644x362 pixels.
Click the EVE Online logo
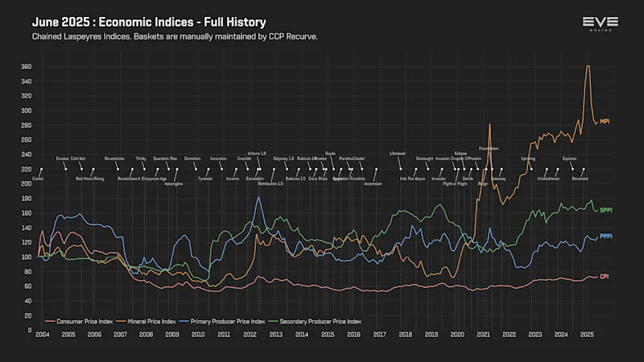pyautogui.click(x=600, y=24)
